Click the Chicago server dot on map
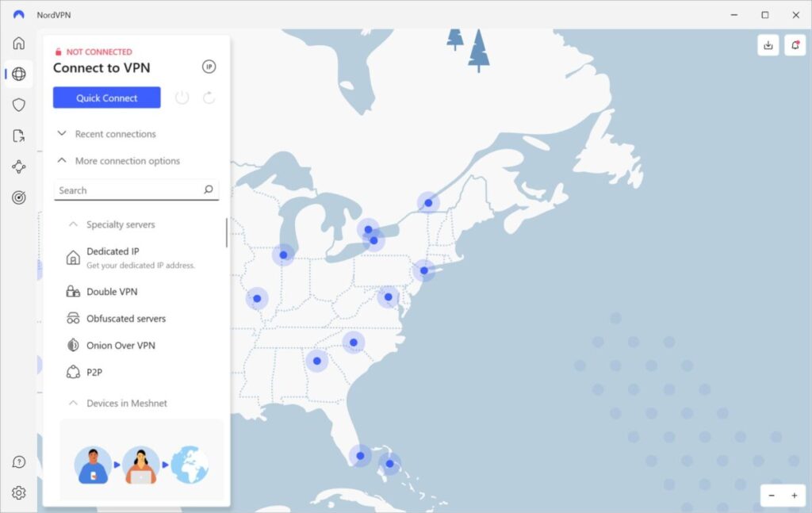812x513 pixels. pos(283,255)
